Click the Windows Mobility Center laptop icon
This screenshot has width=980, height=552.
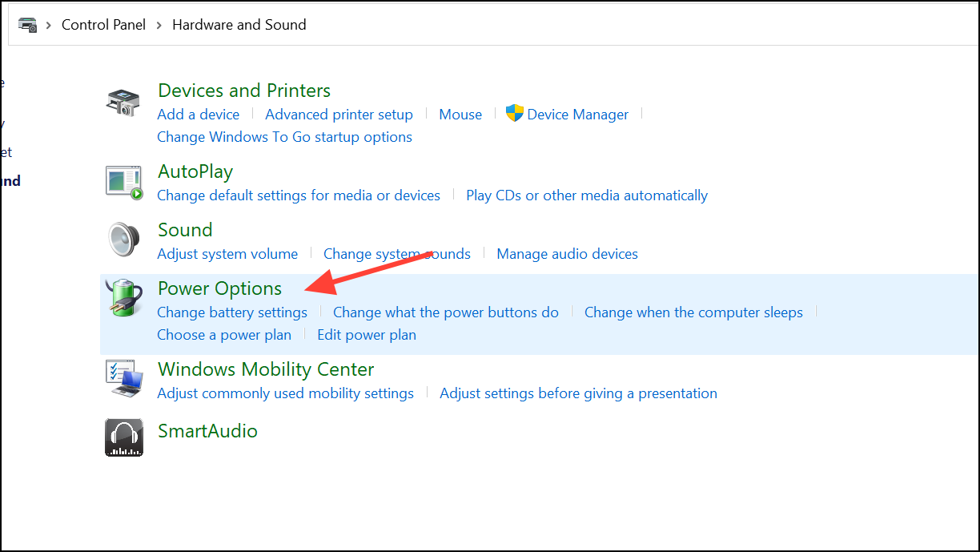(x=124, y=378)
